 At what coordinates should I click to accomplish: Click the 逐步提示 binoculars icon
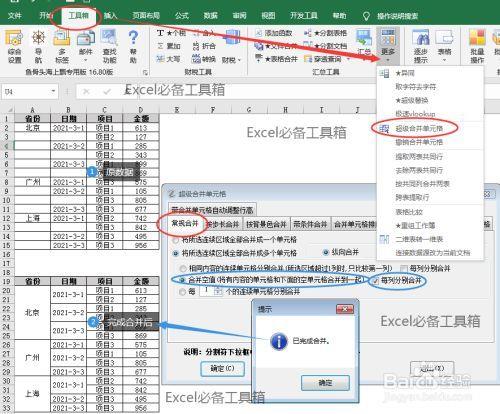point(421,46)
